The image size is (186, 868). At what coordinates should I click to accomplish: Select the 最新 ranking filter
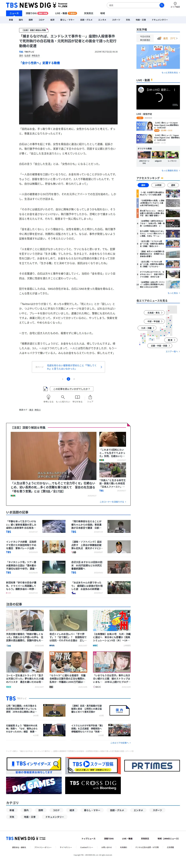tap(143, 185)
